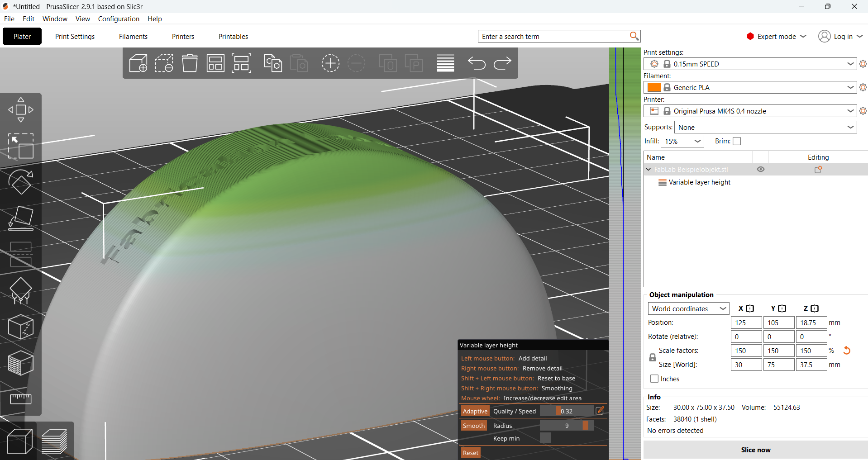Select the Cut tool
Viewport: 868px width, 460px height.
[x=21, y=255]
